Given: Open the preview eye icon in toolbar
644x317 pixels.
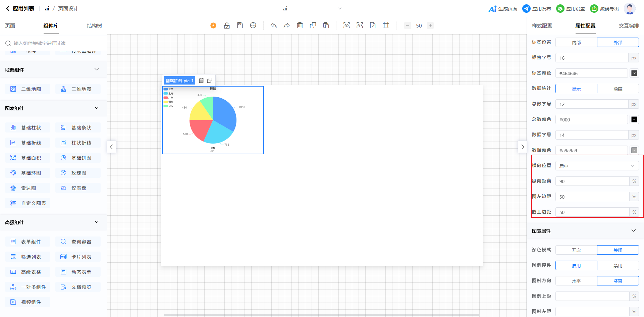Looking at the screenshot, I should [x=346, y=25].
